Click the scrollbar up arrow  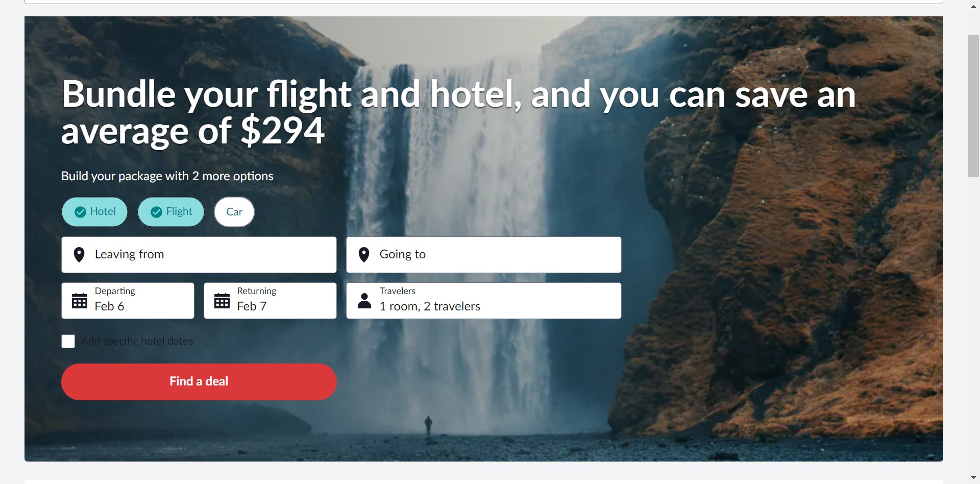point(973,7)
